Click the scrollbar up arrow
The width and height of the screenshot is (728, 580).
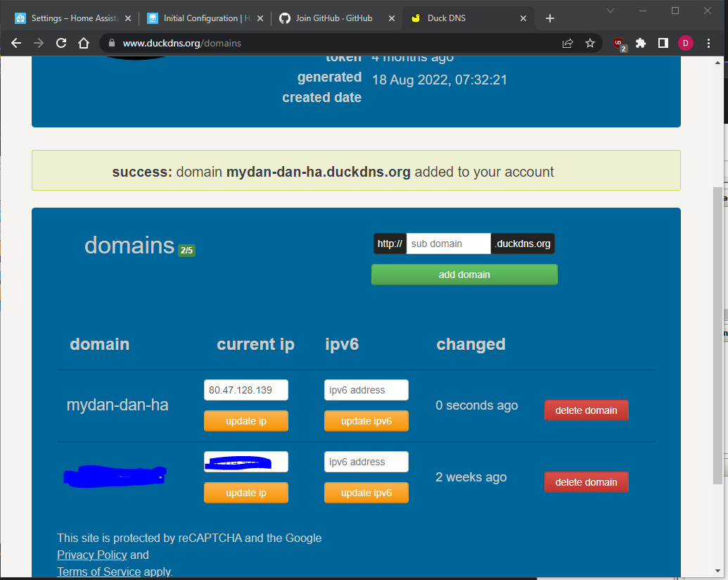(717, 62)
